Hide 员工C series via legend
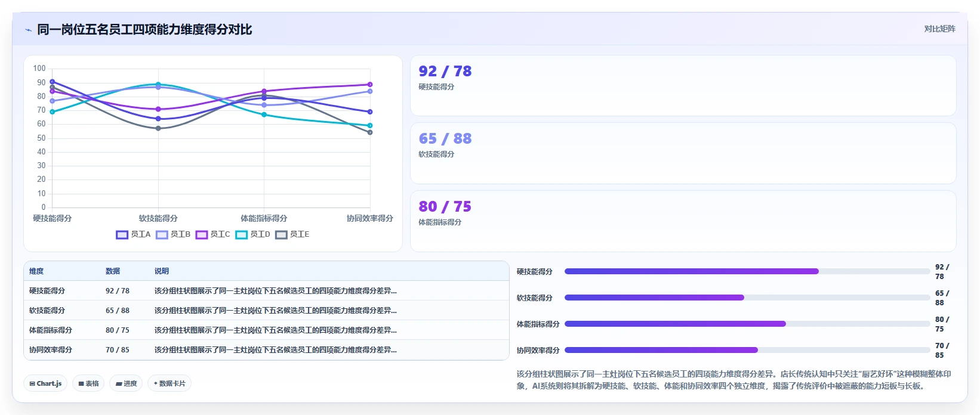This screenshot has height=415, width=980. 213,234
